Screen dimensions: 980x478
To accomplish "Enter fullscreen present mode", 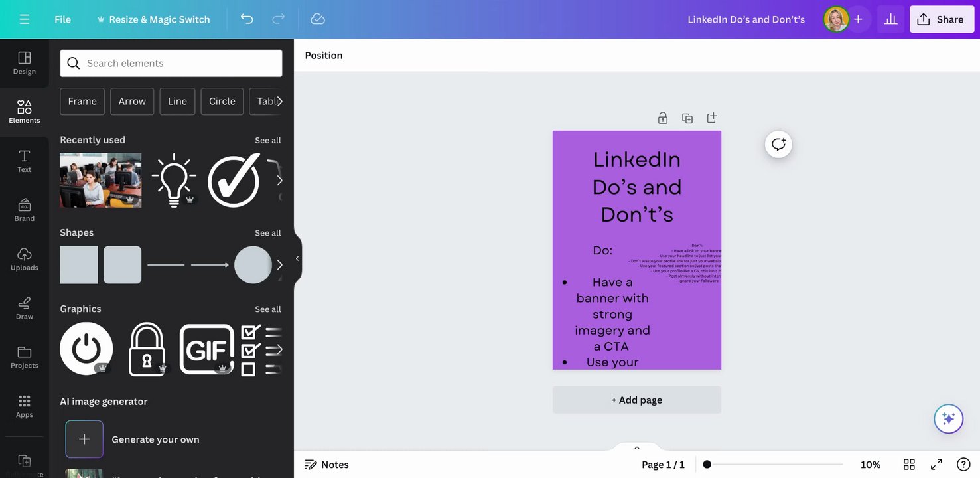I will (x=936, y=465).
